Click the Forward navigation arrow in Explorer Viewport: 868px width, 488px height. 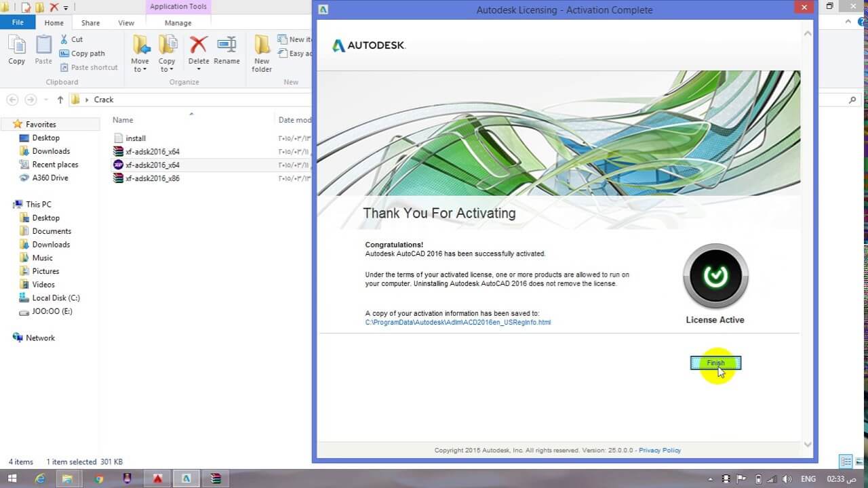pos(31,100)
